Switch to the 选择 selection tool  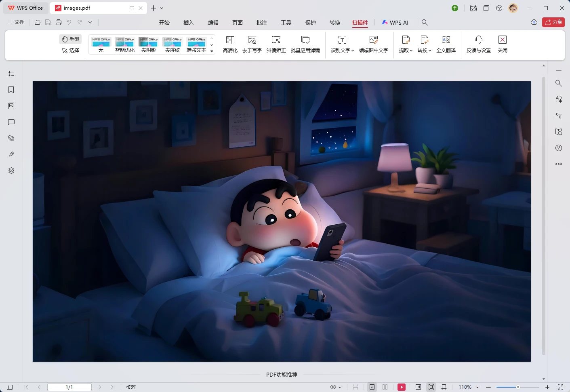pos(70,50)
